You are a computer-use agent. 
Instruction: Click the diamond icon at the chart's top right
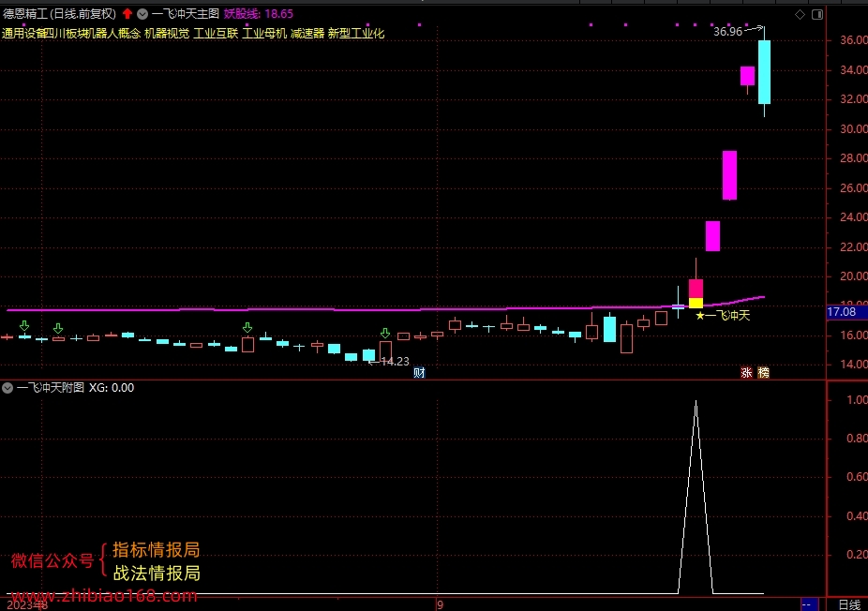coord(800,14)
